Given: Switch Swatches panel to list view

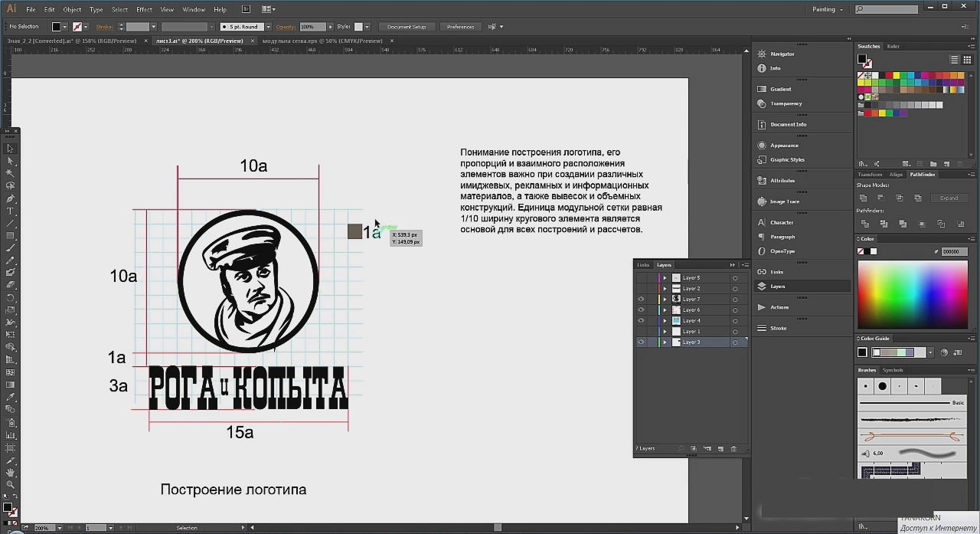Looking at the screenshot, I should click(x=955, y=60).
